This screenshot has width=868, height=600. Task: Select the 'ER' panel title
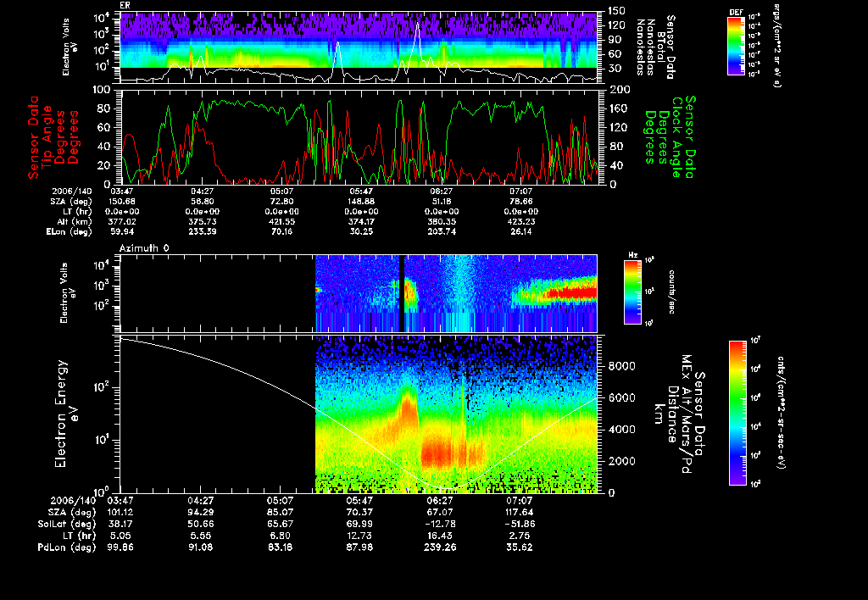point(125,6)
